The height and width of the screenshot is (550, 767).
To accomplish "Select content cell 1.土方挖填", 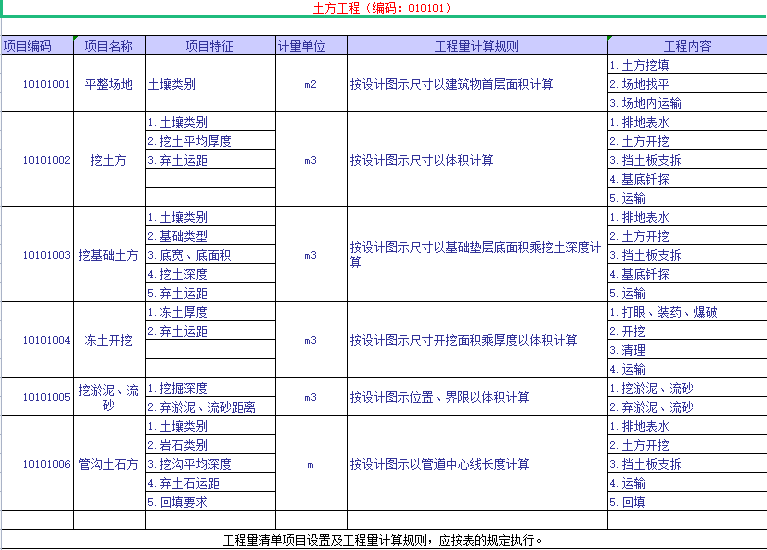I will coord(687,65).
